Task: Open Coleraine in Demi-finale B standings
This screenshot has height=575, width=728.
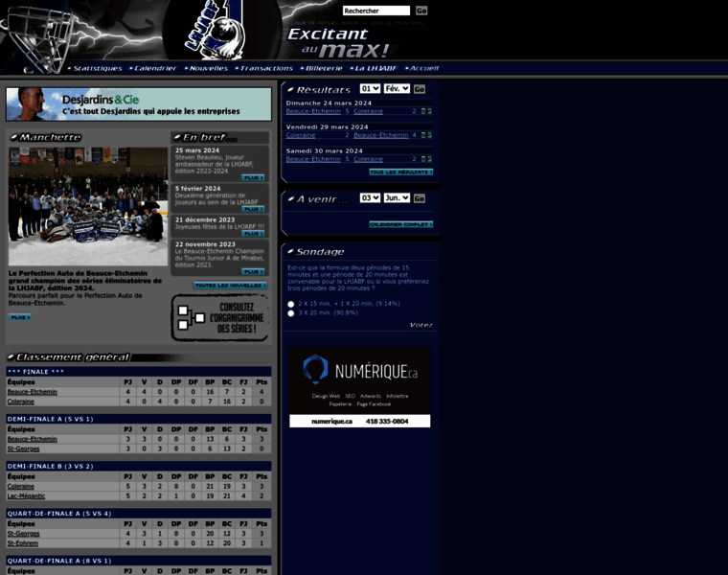Action: click(21, 487)
